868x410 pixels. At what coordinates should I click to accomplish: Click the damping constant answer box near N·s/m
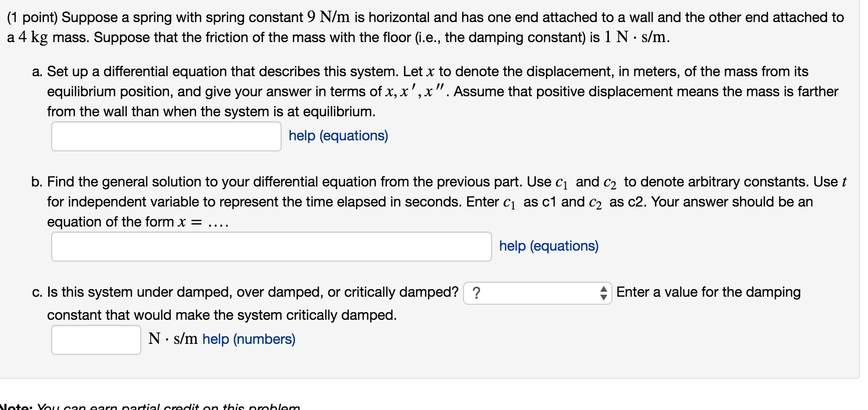95,340
